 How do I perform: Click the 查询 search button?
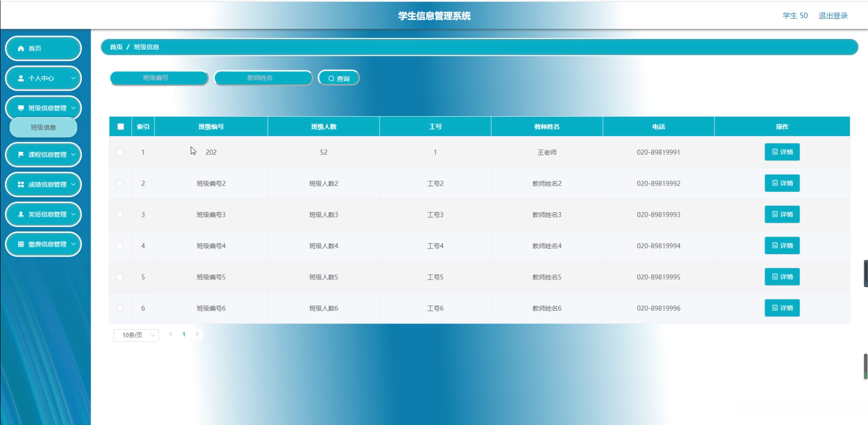(339, 78)
